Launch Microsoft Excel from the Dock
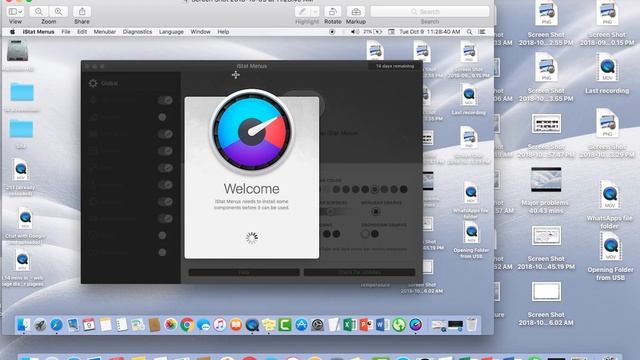The height and width of the screenshot is (360, 640). pyautogui.click(x=350, y=325)
